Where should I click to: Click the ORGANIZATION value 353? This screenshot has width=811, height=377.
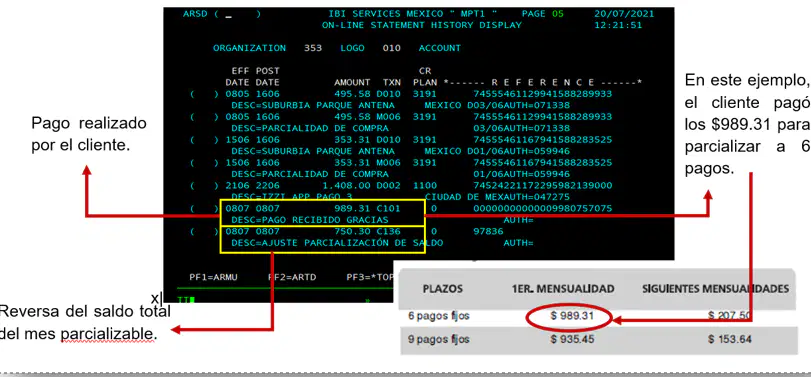(313, 48)
